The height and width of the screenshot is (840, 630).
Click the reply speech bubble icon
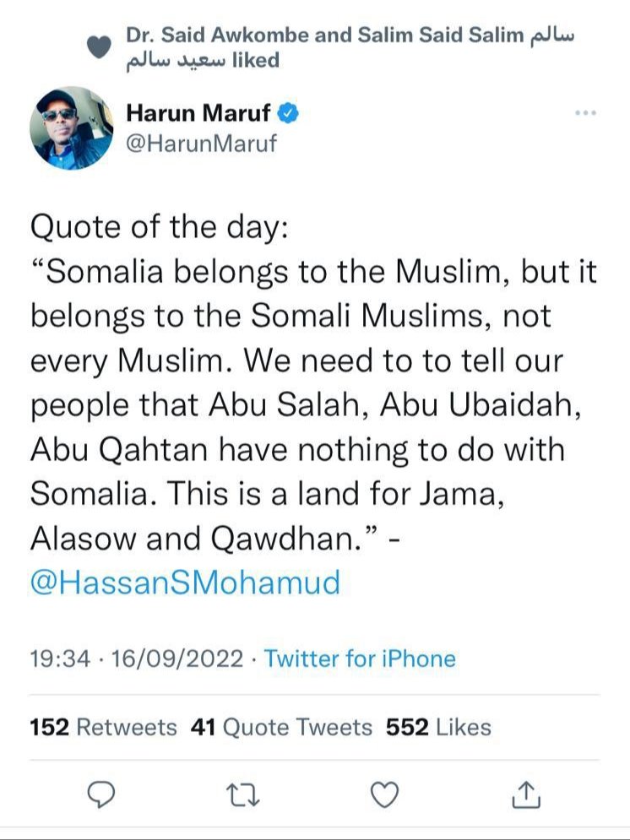[x=100, y=793]
